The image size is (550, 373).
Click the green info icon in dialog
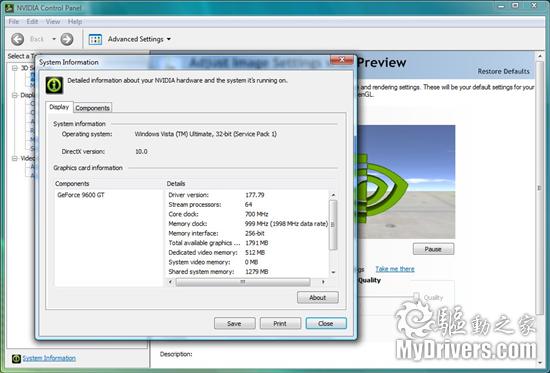coord(54,85)
